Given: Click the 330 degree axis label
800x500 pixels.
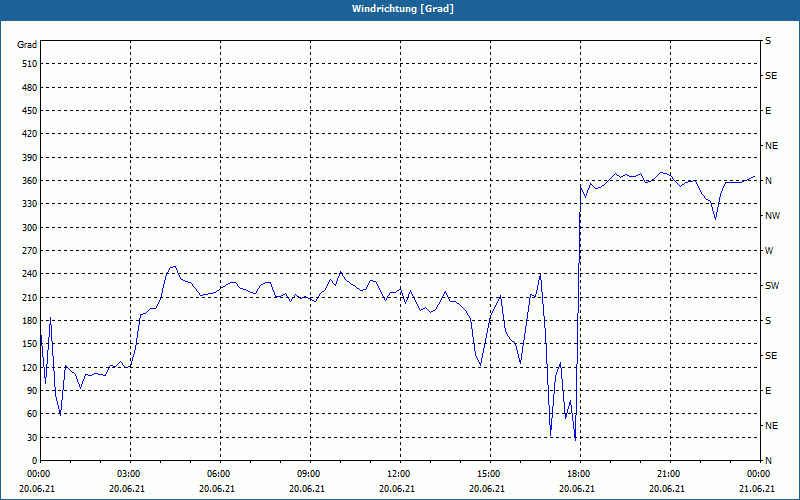Looking at the screenshot, I should click(x=30, y=204).
